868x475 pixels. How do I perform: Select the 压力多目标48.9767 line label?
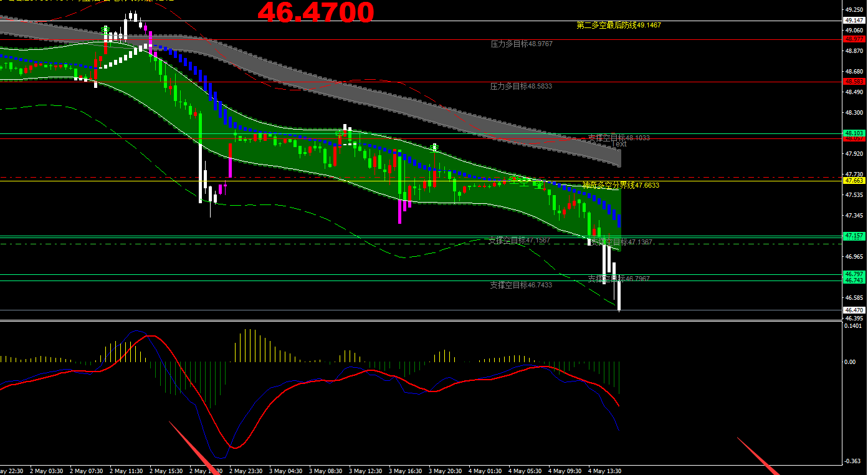tap(522, 44)
